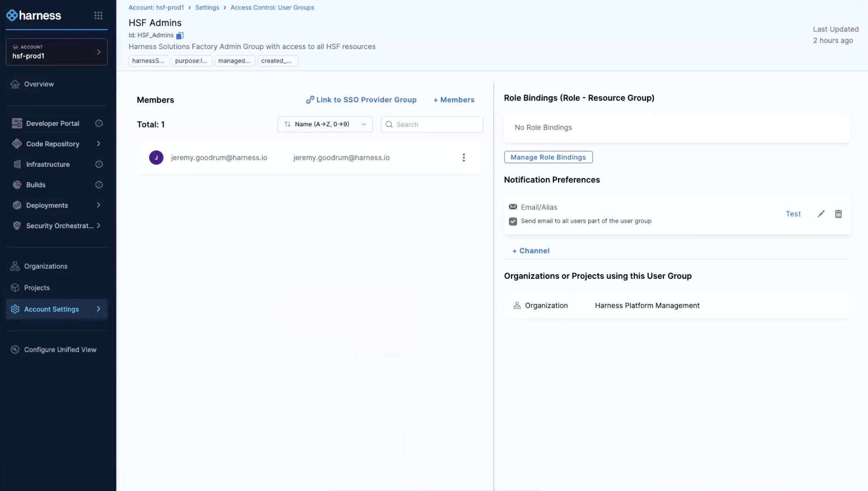Click the Settings breadcrumb link
This screenshot has height=491, width=868.
coord(207,8)
